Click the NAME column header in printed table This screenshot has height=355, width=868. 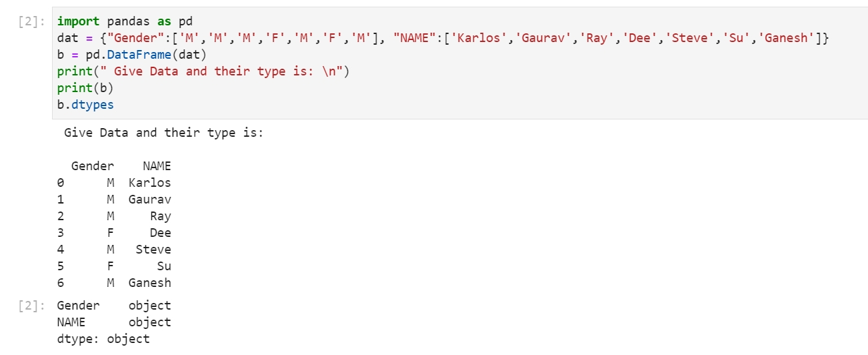(x=157, y=165)
